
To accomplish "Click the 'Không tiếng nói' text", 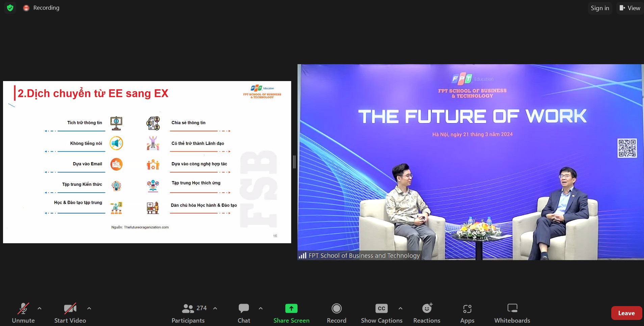I will pos(86,143).
